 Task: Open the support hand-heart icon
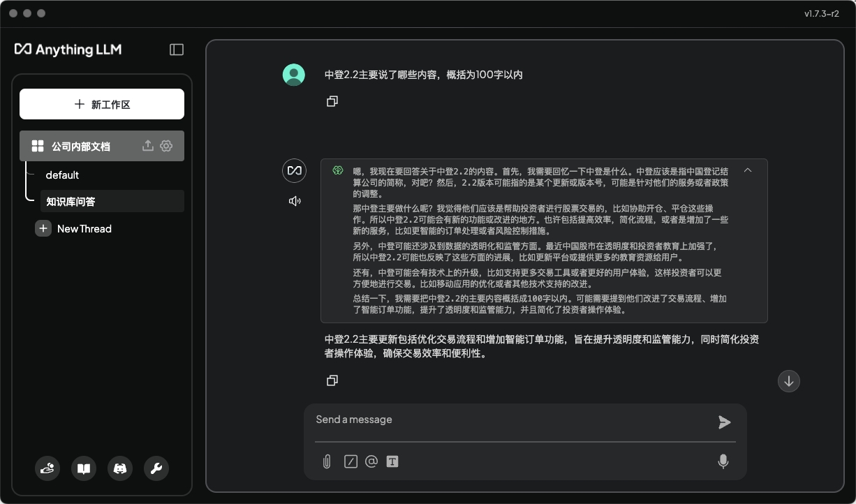47,468
